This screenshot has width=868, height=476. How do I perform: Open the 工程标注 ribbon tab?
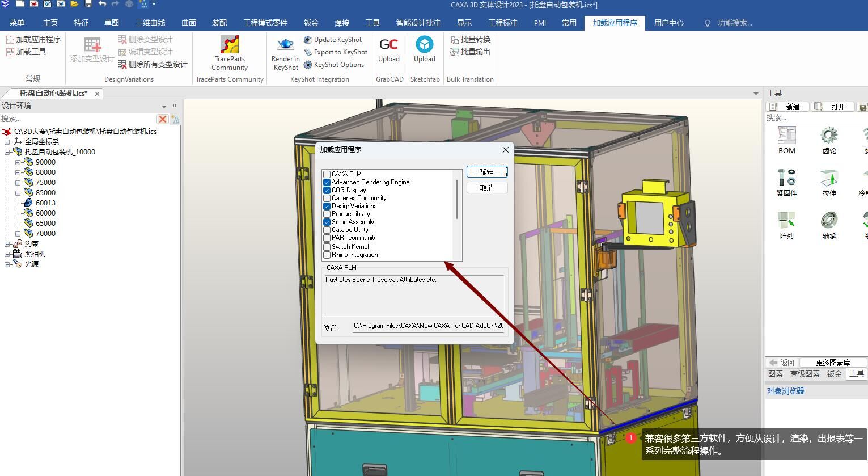point(502,23)
